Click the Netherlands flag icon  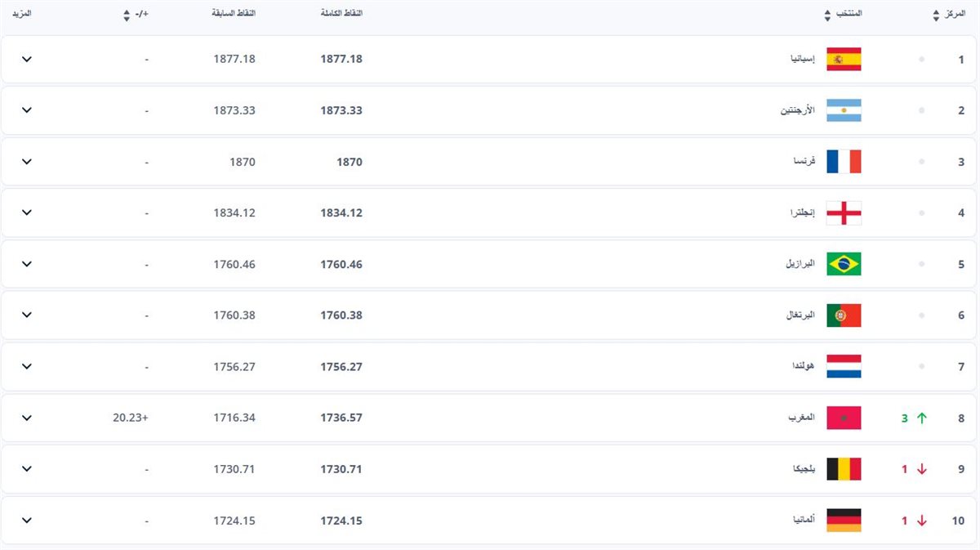point(844,366)
